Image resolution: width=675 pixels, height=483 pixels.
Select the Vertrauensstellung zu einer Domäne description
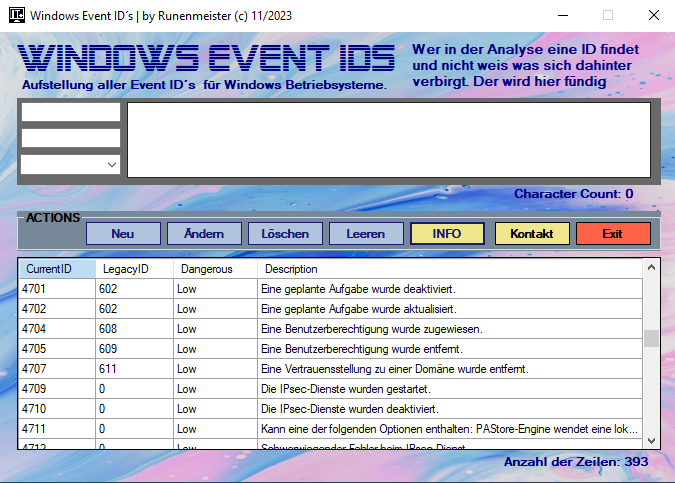(x=450, y=369)
